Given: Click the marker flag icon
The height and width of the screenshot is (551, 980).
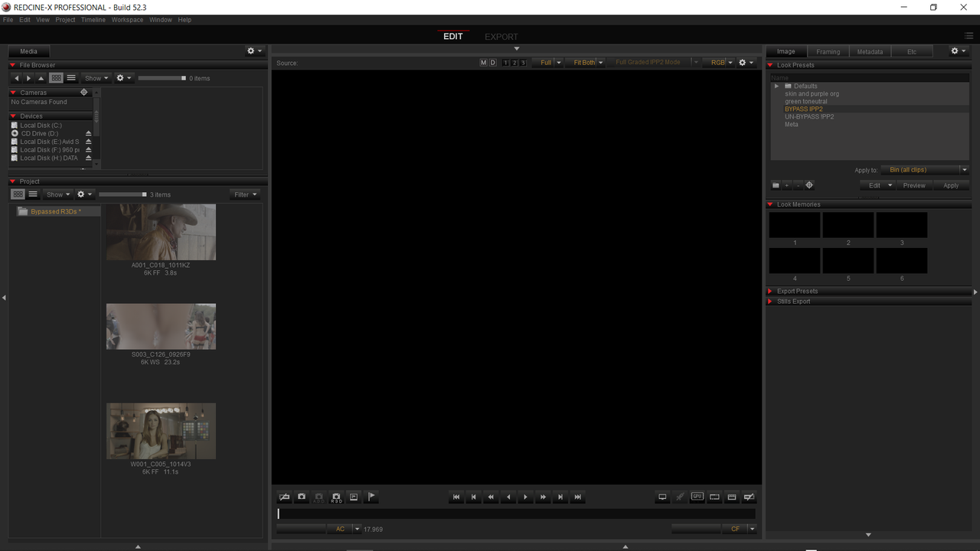Looking at the screenshot, I should coord(371,497).
